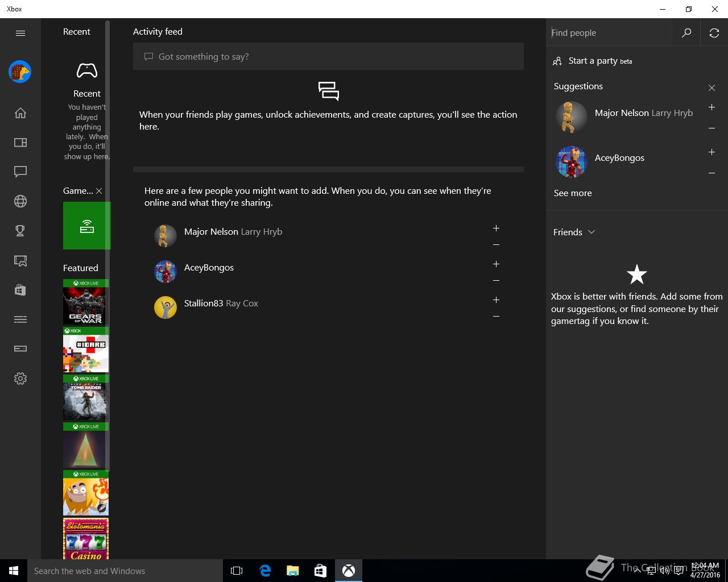This screenshot has width=728, height=582.
Task: Open the triangle artwork featured tile
Action: tap(86, 445)
